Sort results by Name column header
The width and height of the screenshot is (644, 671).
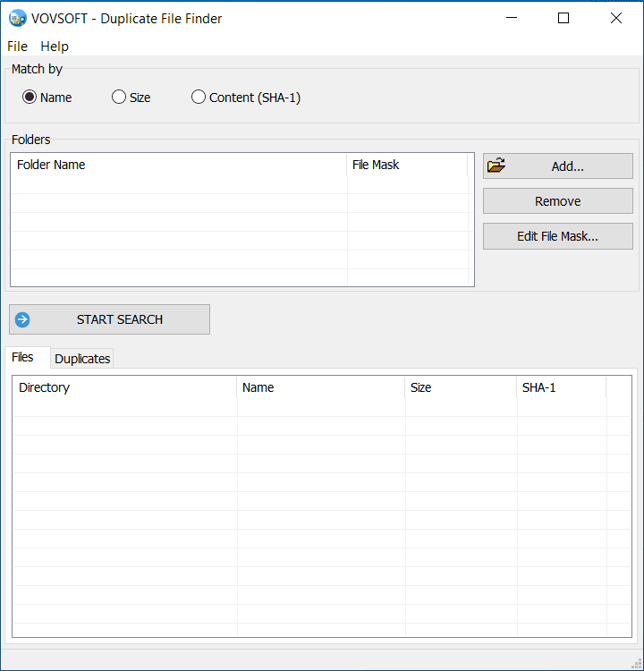click(x=321, y=387)
